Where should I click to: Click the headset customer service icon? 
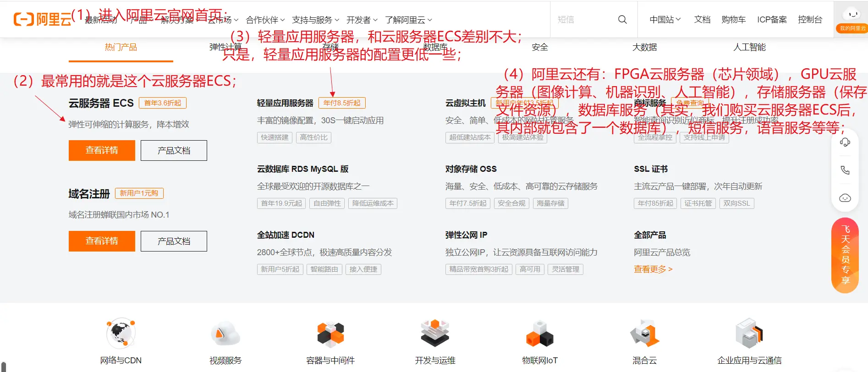(x=845, y=142)
